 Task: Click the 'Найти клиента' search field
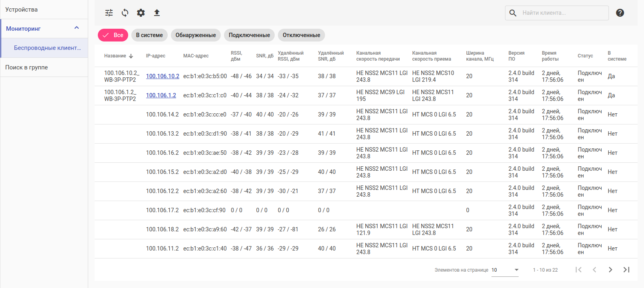click(563, 13)
